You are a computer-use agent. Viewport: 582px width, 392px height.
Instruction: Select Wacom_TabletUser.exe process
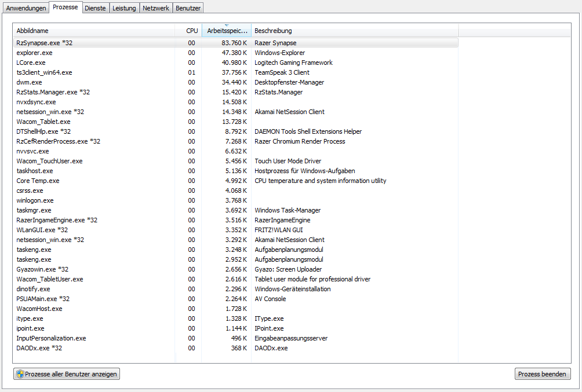click(x=236, y=279)
